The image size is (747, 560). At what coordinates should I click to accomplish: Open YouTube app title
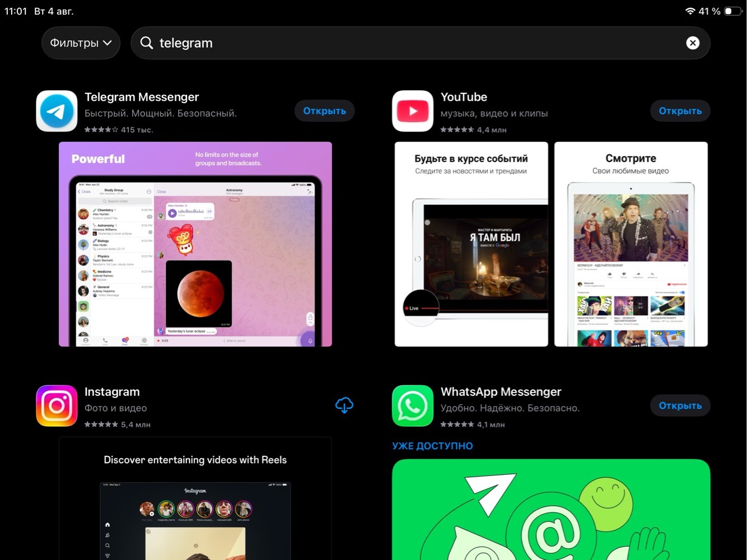click(464, 97)
